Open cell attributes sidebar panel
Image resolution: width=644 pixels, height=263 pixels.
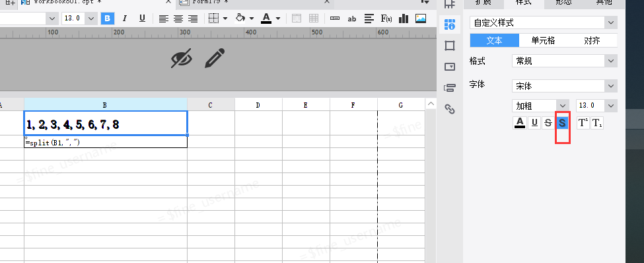pos(450,25)
